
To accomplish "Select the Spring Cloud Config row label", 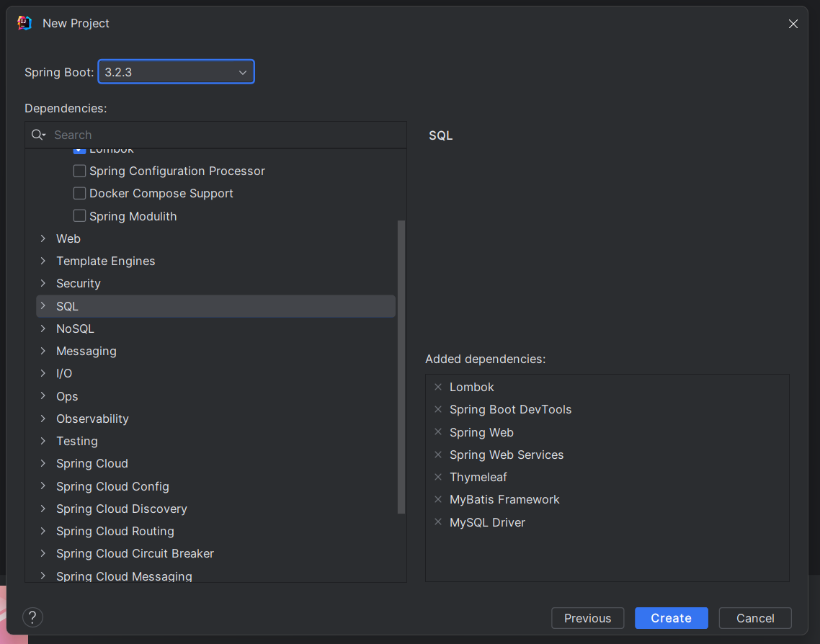I will coord(112,486).
